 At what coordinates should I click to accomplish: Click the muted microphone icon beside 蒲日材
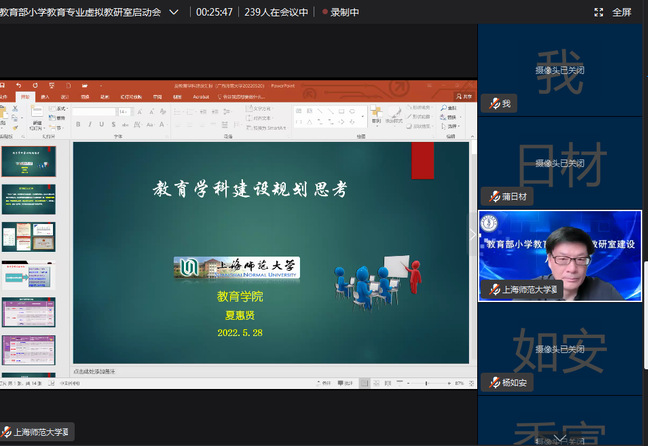click(492, 197)
